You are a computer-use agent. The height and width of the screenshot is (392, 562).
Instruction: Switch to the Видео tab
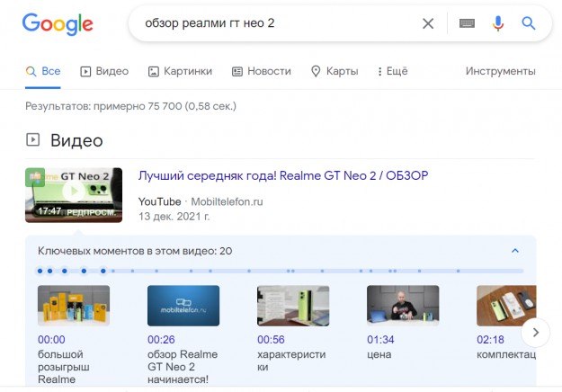104,71
